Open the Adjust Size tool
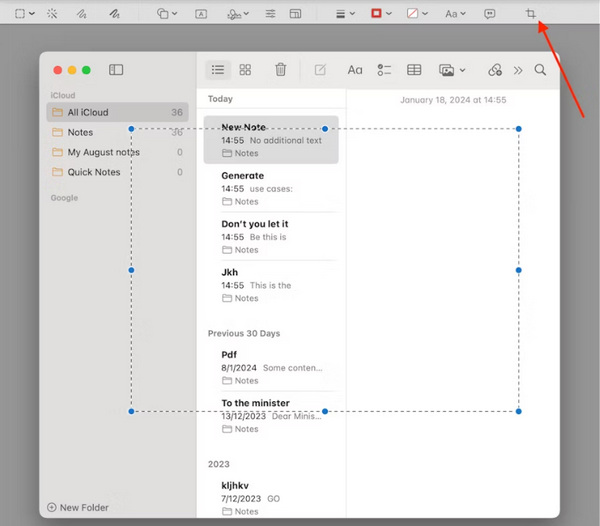This screenshot has height=526, width=600. tap(295, 14)
